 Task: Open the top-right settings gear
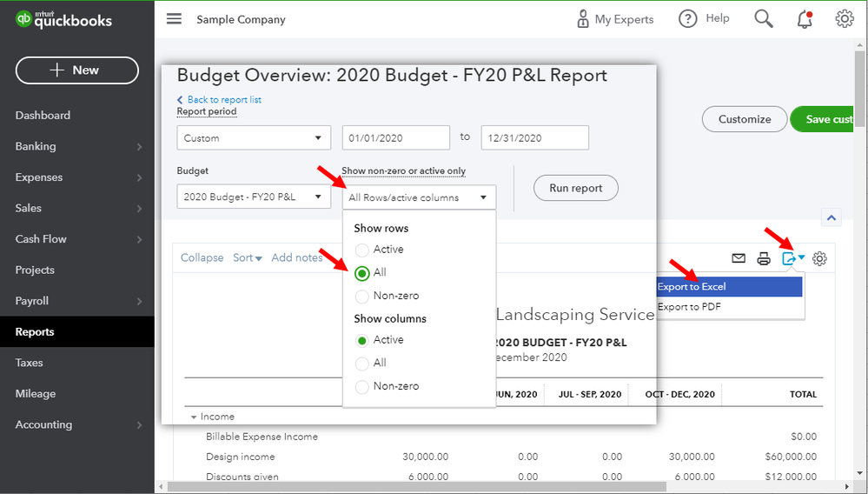845,19
